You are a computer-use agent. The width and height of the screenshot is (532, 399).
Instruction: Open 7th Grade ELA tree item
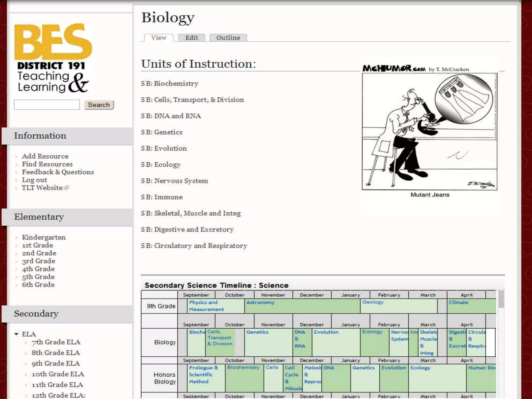(56, 342)
